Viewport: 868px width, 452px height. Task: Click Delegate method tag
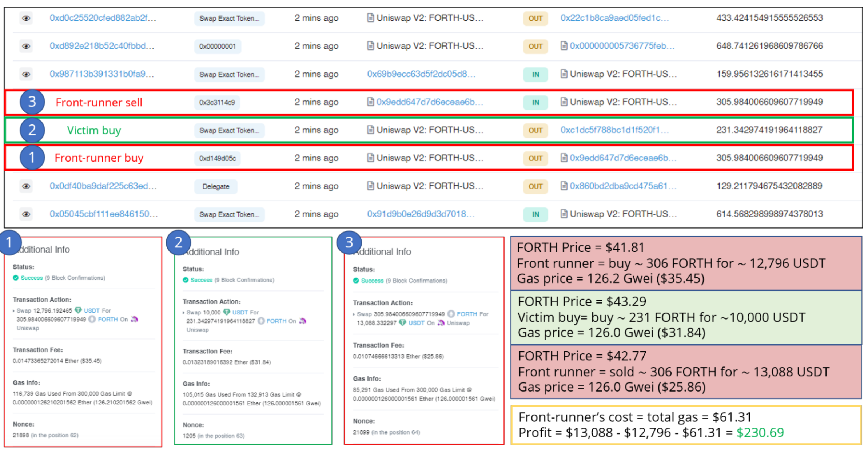point(216,186)
